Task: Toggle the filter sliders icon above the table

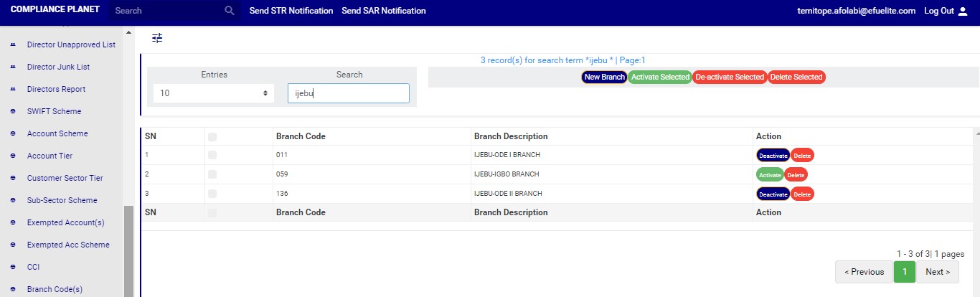Action: pos(157,38)
